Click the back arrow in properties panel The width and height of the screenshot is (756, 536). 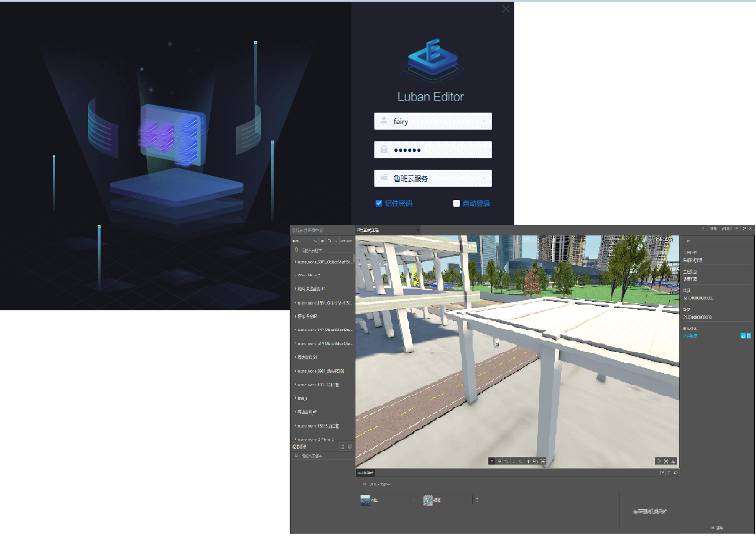pyautogui.click(x=689, y=241)
